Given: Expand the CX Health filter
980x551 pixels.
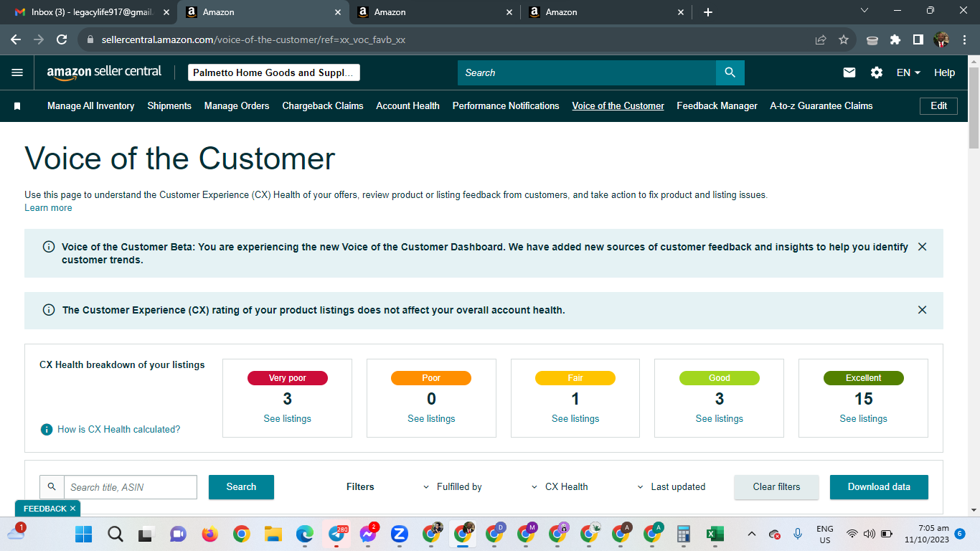Looking at the screenshot, I should tap(560, 486).
